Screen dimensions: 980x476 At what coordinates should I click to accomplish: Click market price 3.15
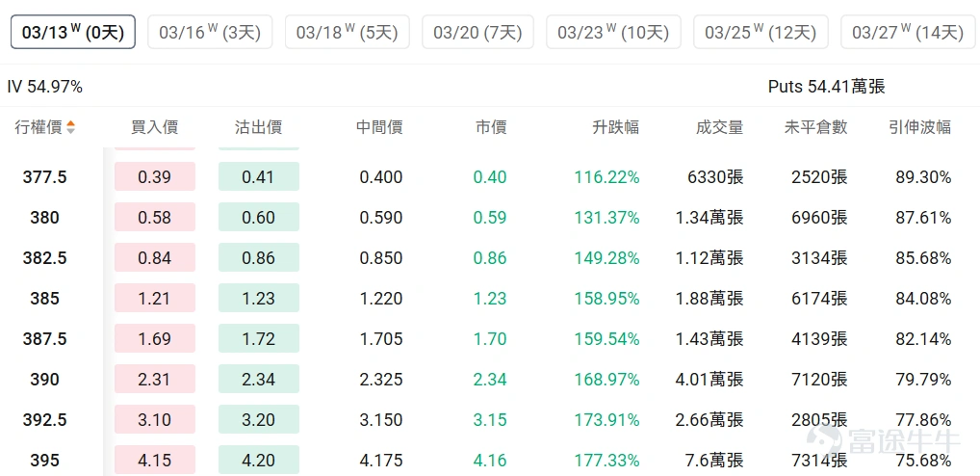click(490, 420)
